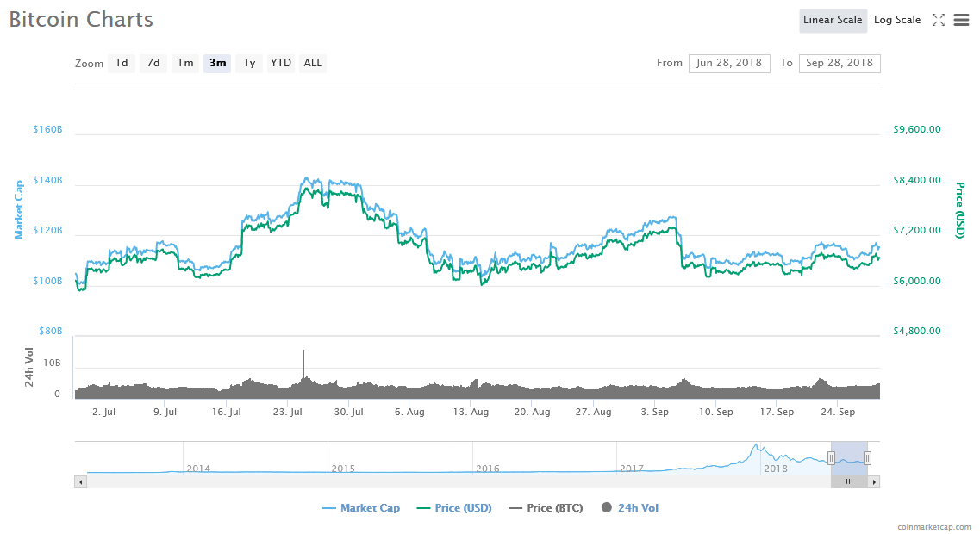Click the navigator scrollbar thumb

[849, 482]
